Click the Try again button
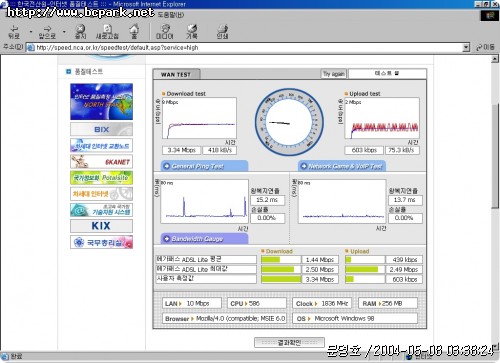This screenshot has width=500, height=363. (x=334, y=74)
